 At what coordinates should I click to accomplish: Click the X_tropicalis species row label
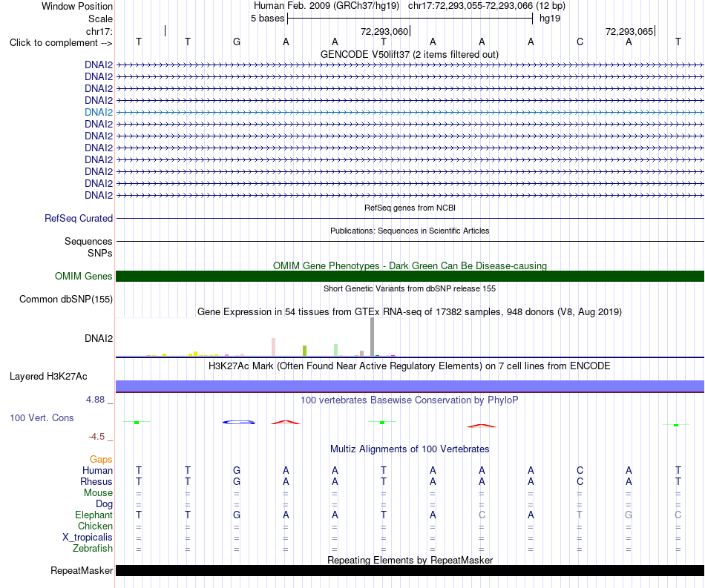tap(88, 538)
